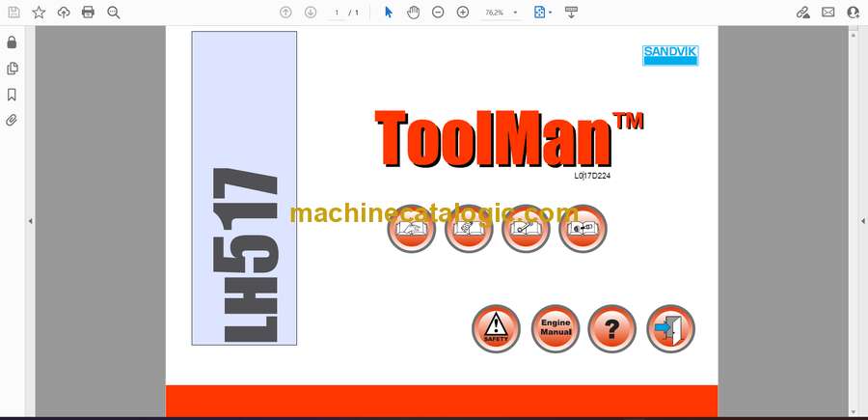Image resolution: width=868 pixels, height=420 pixels.
Task: Click the ToolMan title text
Action: 509,138
